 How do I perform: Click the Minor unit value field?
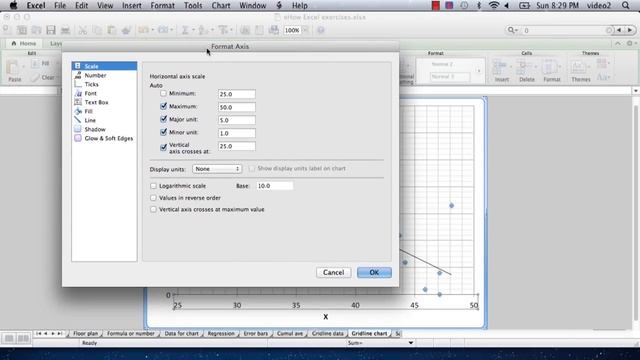237,133
